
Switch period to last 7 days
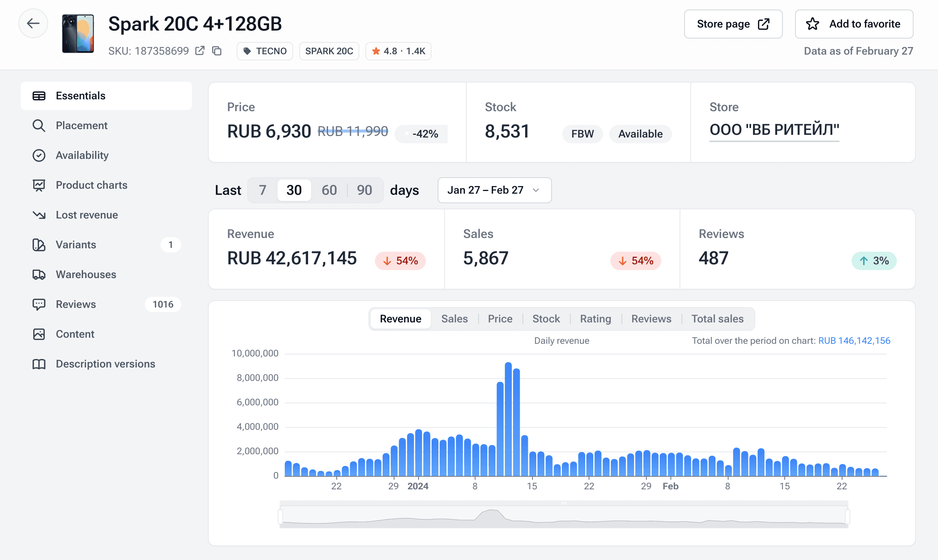click(x=262, y=190)
